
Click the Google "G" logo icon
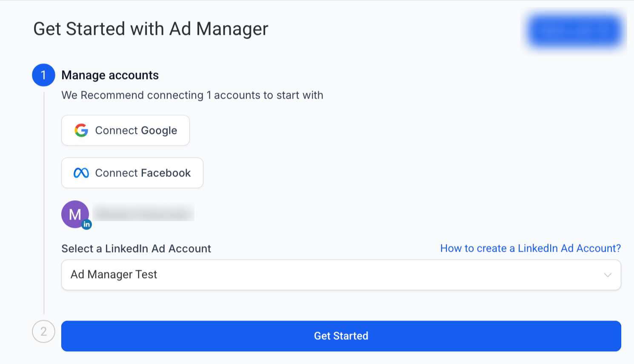point(81,130)
